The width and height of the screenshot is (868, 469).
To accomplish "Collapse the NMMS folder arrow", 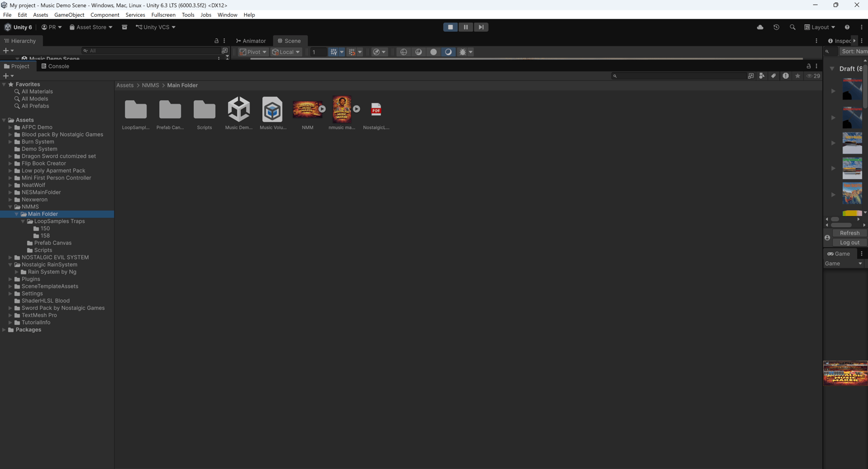I will tap(10, 207).
